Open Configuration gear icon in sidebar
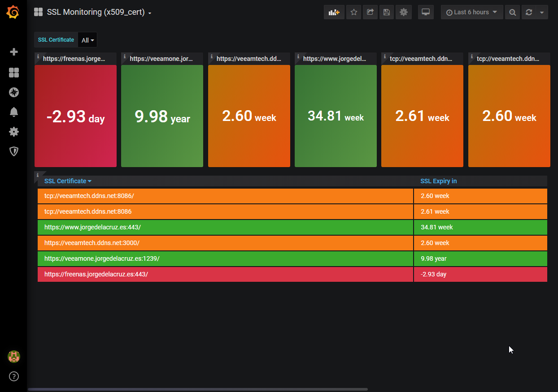Screen dimensions: 558x392 (14, 132)
